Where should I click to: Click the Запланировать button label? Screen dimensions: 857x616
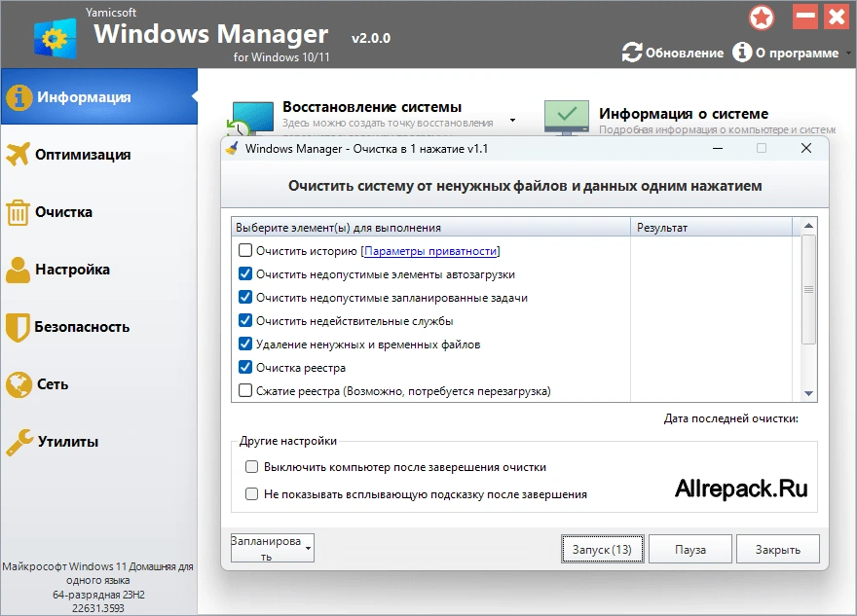[x=266, y=548]
